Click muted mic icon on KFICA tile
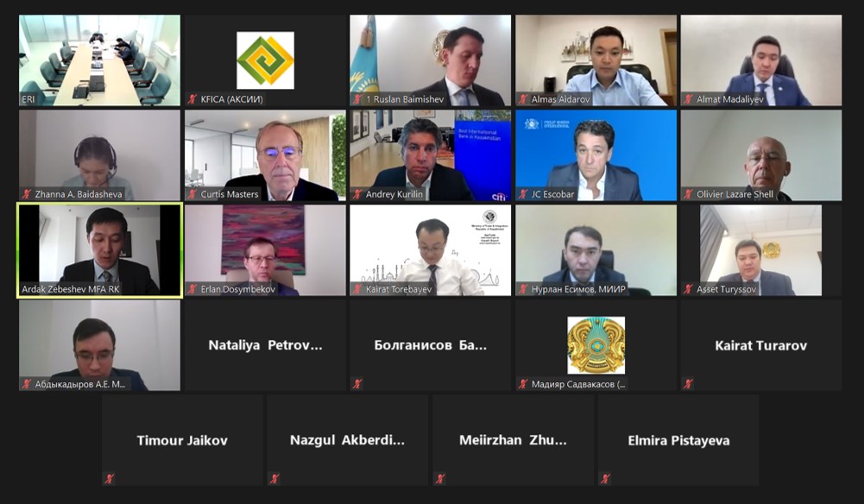Viewport: 864px width, 504px height. (192, 100)
